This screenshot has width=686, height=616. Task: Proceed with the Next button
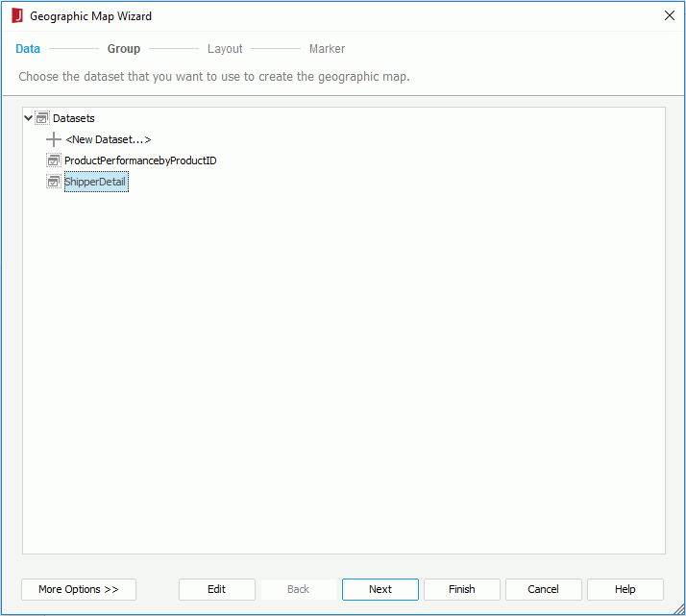(x=380, y=589)
